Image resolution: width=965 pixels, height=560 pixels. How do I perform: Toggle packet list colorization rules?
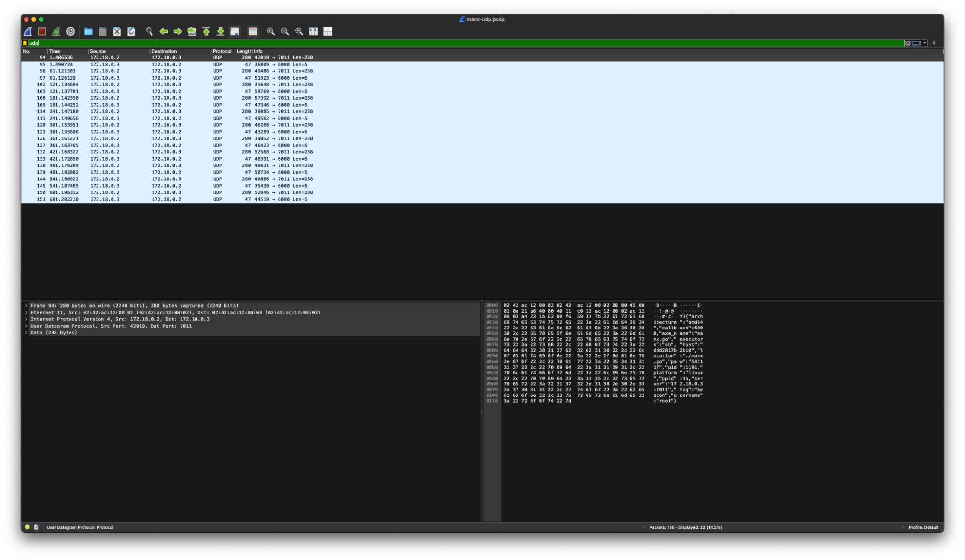[252, 31]
